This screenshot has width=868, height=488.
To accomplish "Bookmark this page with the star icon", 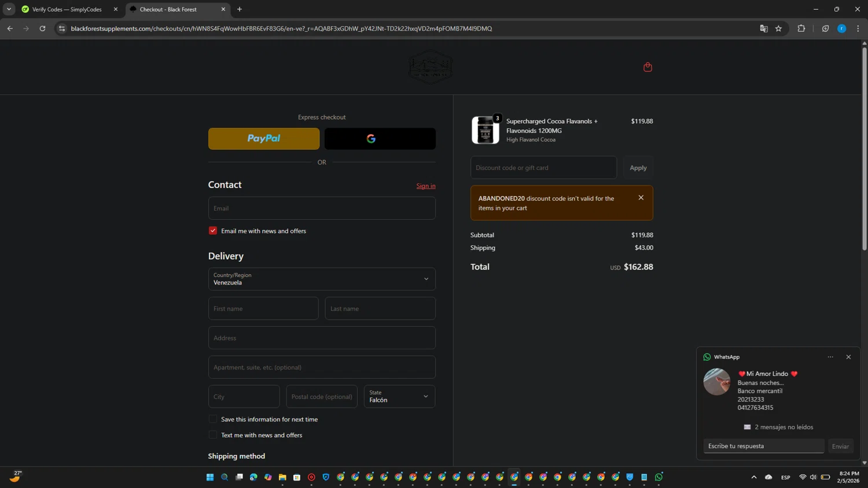I will 779,28.
